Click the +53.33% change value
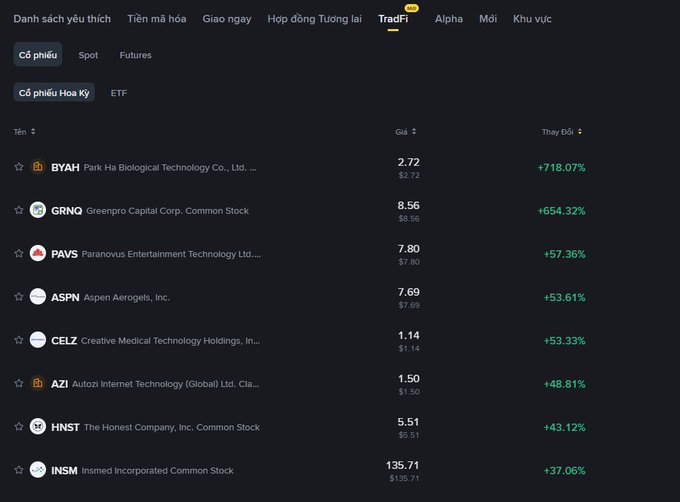The width and height of the screenshot is (680, 502). point(564,341)
